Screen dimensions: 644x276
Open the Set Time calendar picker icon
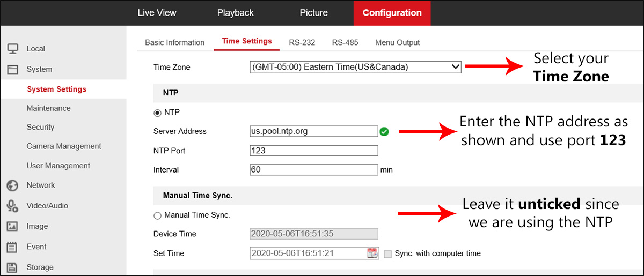point(372,253)
